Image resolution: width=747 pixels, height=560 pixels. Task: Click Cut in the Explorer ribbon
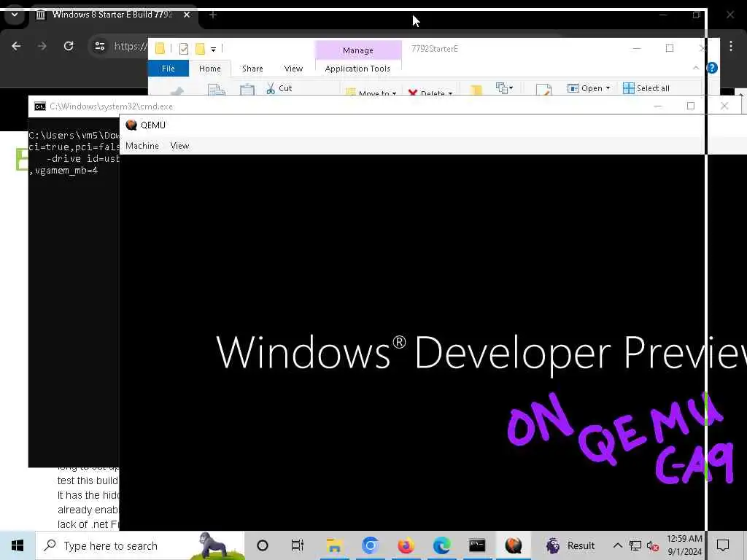coord(279,88)
